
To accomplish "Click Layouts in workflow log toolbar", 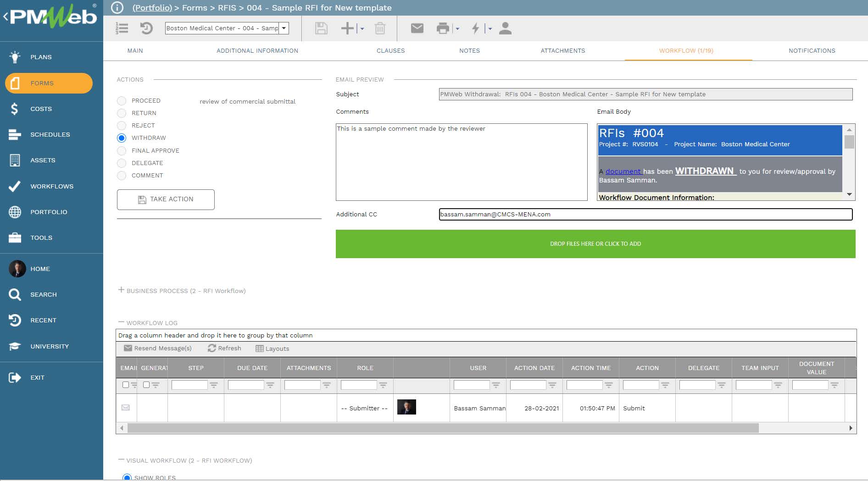I will (272, 348).
